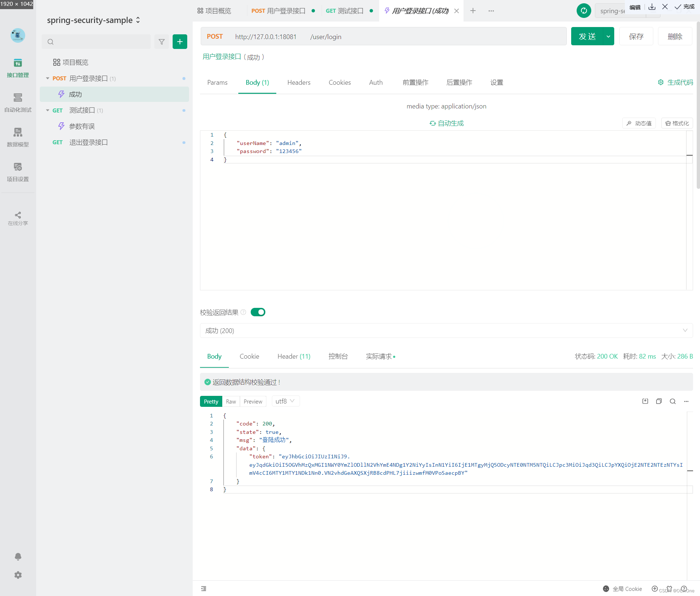Collapse the POST 用户登录接口 tree node
700x596 pixels.
pyautogui.click(x=47, y=79)
